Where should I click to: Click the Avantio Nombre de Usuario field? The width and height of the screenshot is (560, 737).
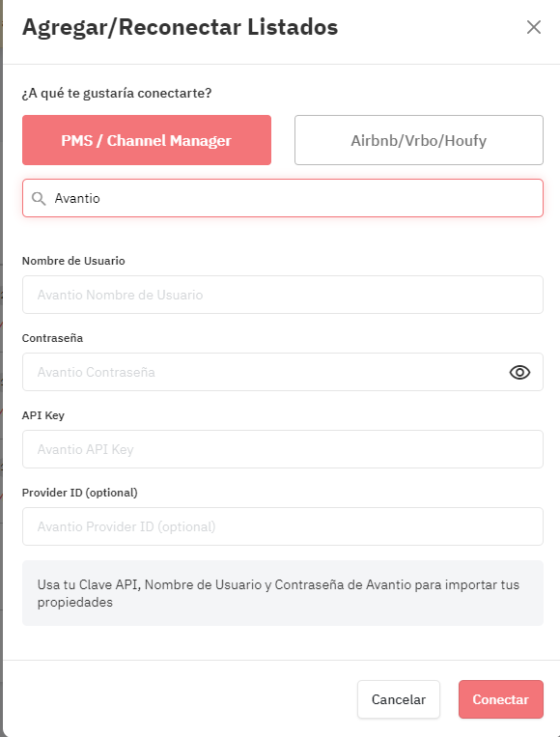coord(282,295)
